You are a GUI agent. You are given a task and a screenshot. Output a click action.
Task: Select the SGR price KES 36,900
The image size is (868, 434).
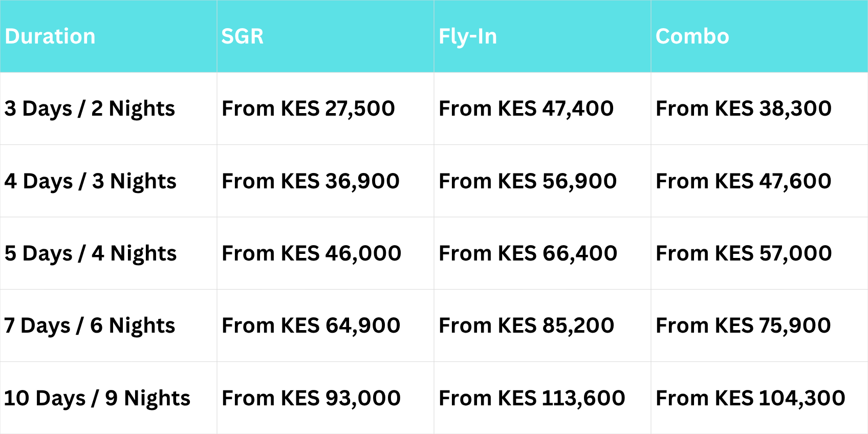[310, 181]
